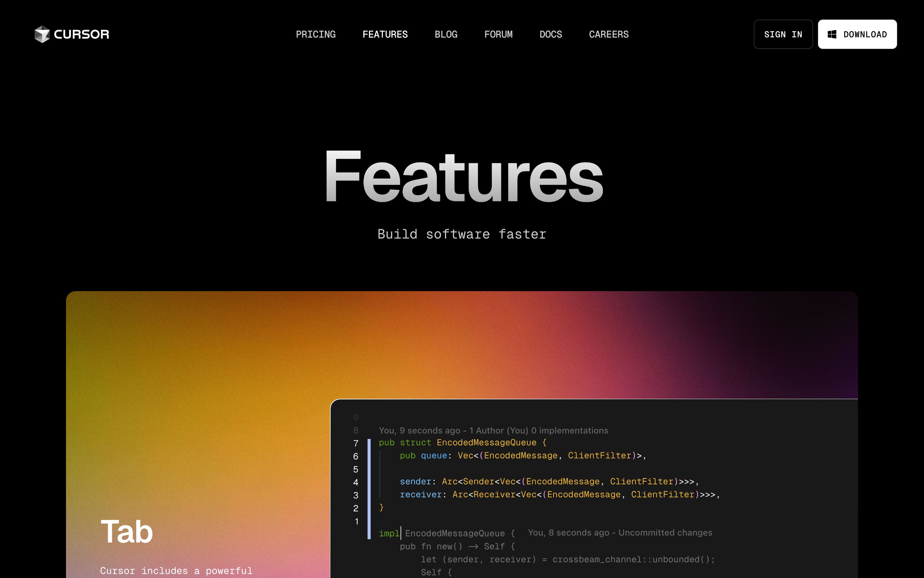Click the CURSOR wordmark in header

coord(81,34)
